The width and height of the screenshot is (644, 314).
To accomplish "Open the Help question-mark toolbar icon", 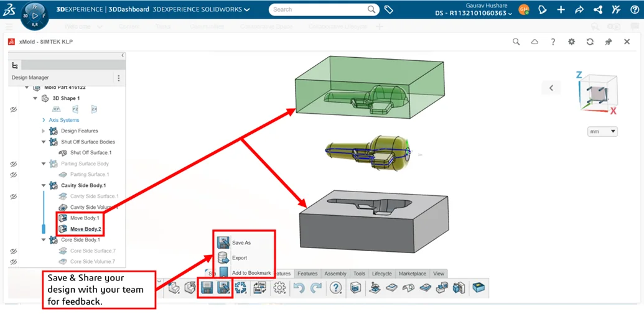I will (337, 288).
